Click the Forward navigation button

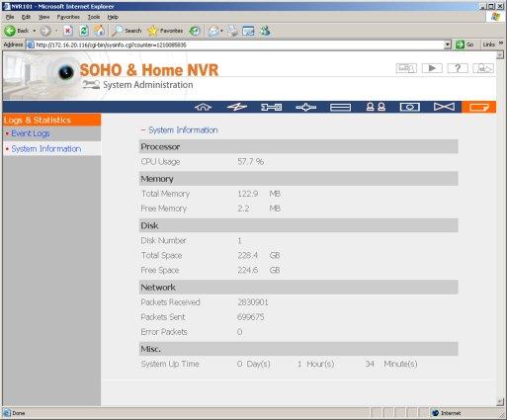coord(45,31)
